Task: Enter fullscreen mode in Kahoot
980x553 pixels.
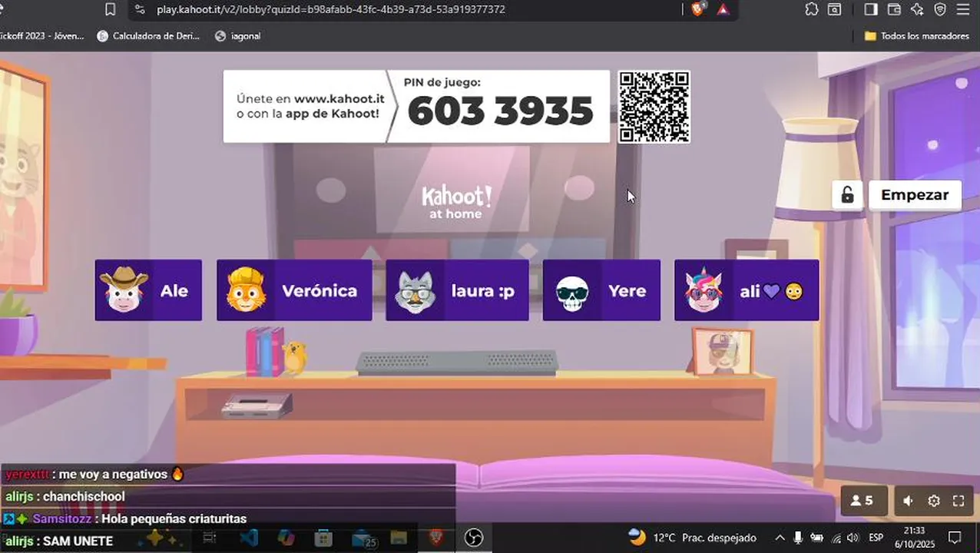Action: click(958, 501)
